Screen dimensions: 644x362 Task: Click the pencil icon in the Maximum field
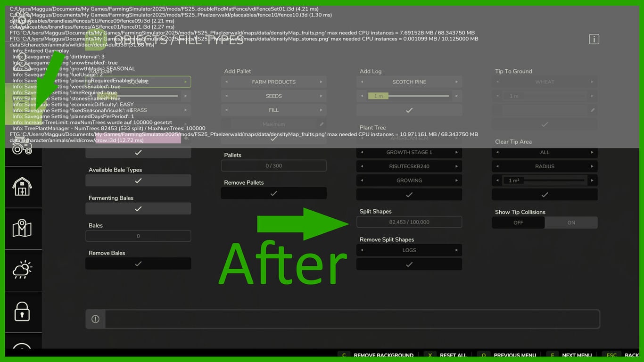[322, 124]
